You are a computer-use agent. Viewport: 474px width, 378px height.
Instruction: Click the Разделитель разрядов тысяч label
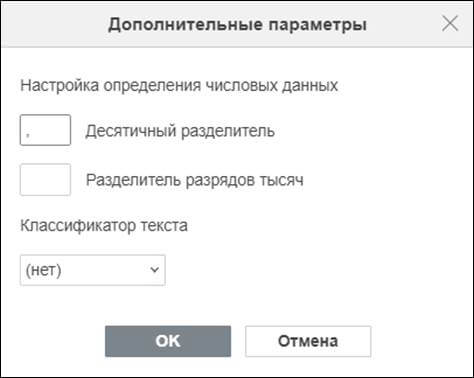(195, 180)
